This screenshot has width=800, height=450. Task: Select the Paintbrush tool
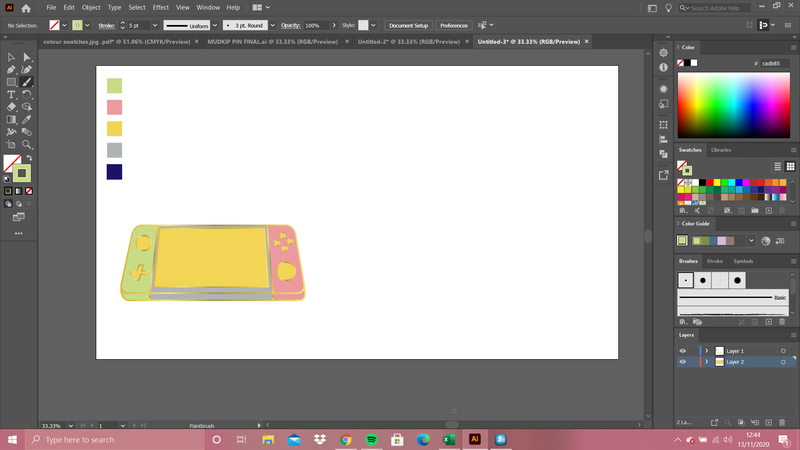(x=27, y=82)
